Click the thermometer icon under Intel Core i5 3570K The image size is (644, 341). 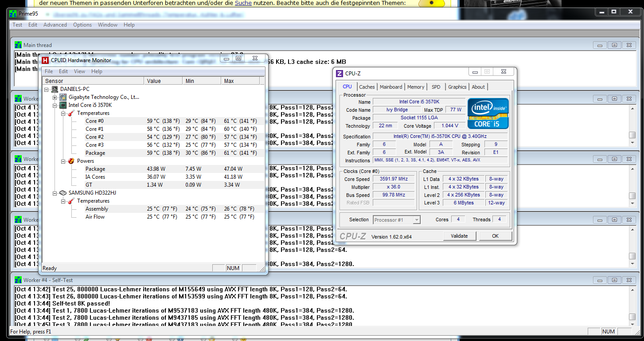71,113
